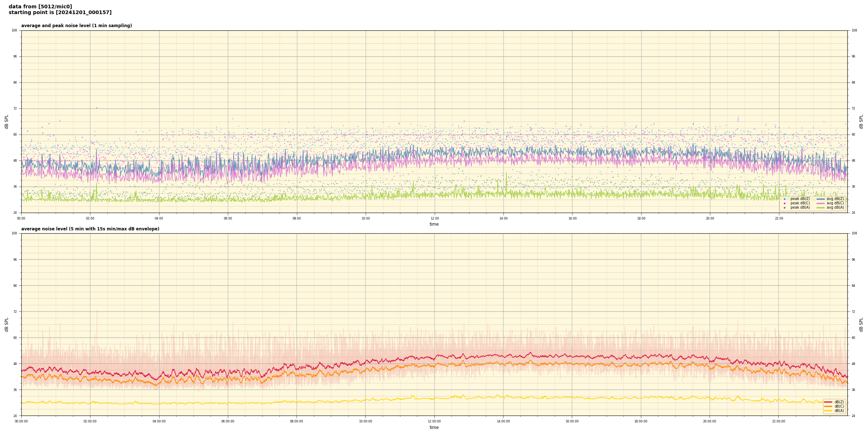868x434 pixels.
Task: Click the 12:00 tick label on upper chart
Action: coord(434,218)
